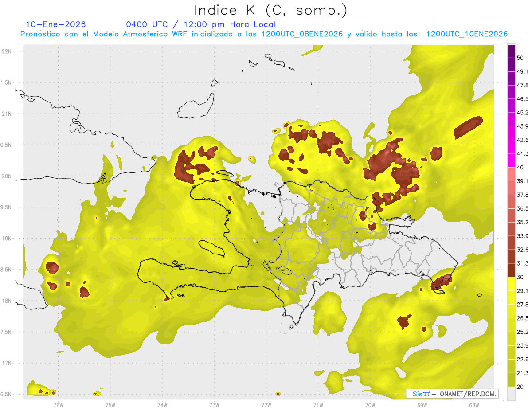The height and width of the screenshot is (411, 532).
Task: Click the legend value "26.5"
Action: [x=523, y=318]
